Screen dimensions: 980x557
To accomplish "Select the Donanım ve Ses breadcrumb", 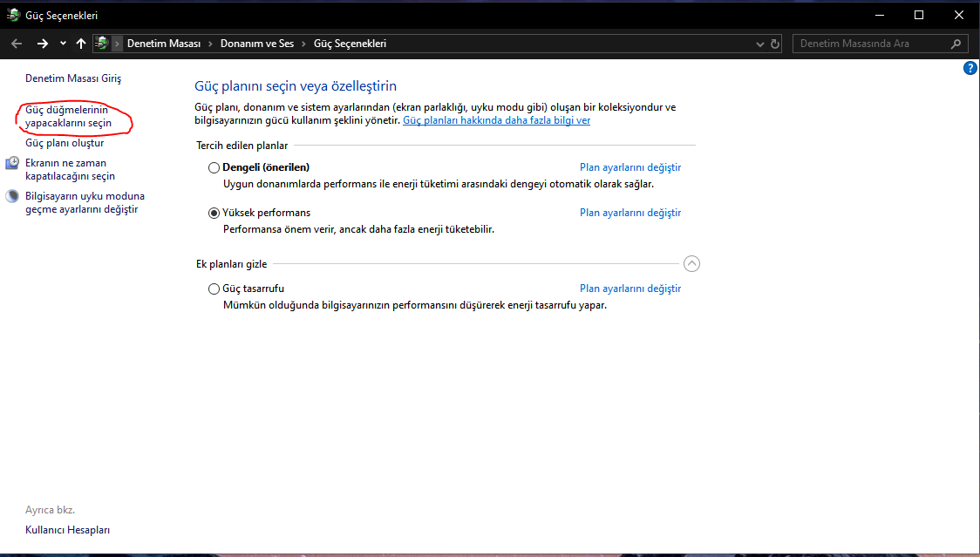I will pos(257,43).
